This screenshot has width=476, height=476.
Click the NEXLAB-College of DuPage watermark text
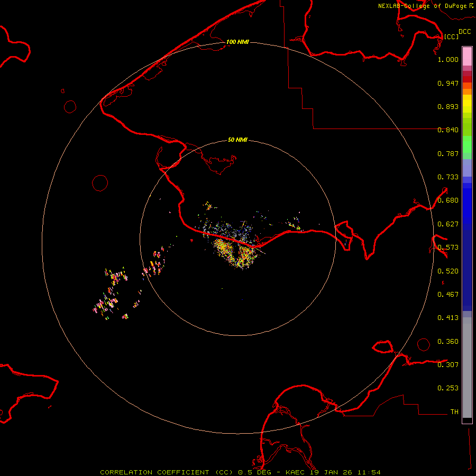coord(422,6)
